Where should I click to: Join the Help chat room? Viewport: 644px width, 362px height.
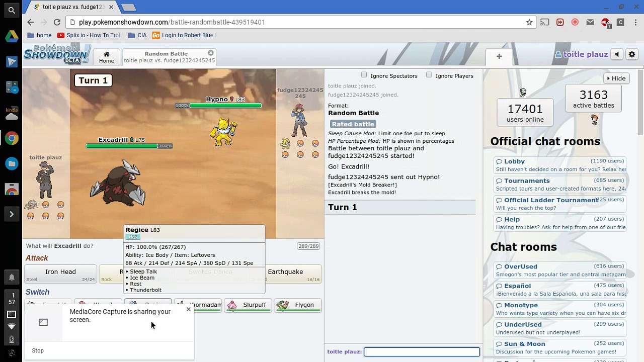[x=559, y=223]
